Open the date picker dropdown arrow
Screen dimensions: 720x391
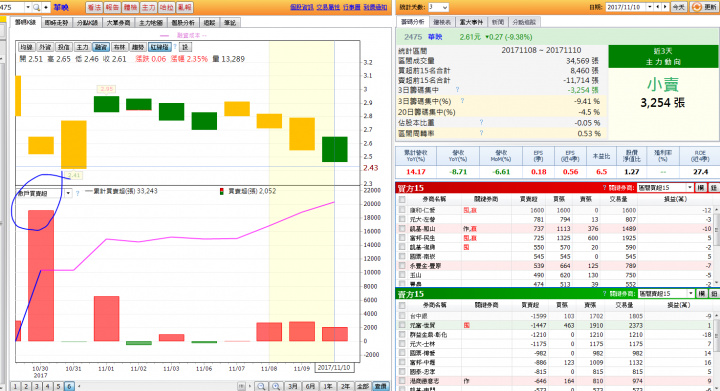click(650, 7)
